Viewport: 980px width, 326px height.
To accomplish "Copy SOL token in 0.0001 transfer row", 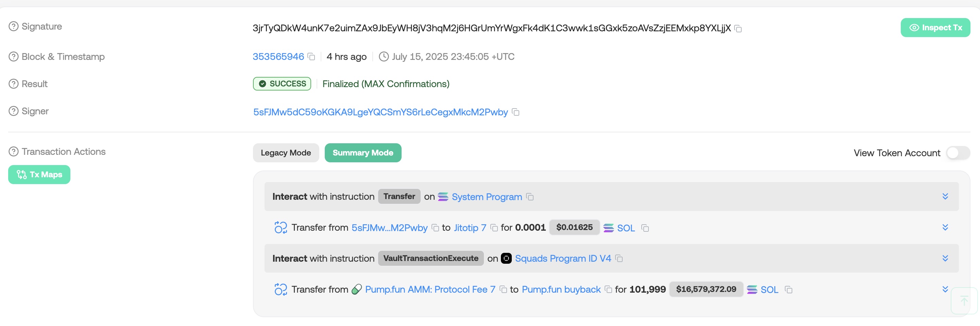I will click(x=645, y=228).
